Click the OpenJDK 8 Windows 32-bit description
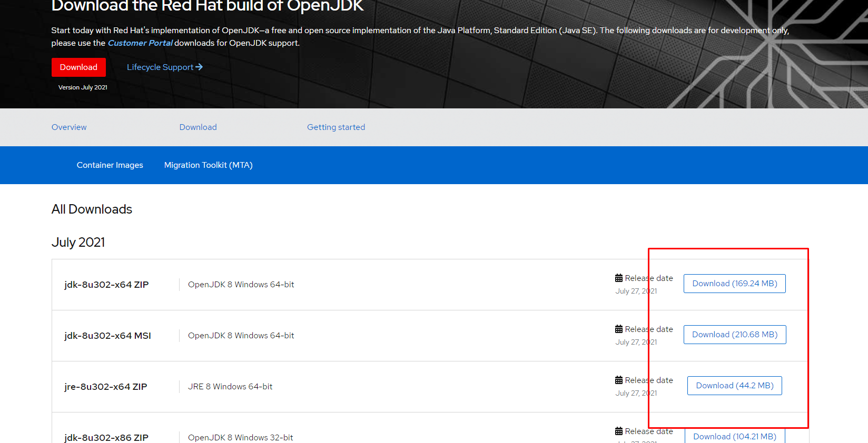868x443 pixels. pos(241,438)
